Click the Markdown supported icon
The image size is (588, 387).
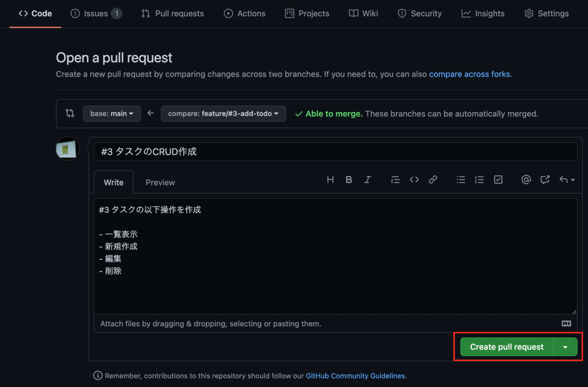pyautogui.click(x=566, y=324)
